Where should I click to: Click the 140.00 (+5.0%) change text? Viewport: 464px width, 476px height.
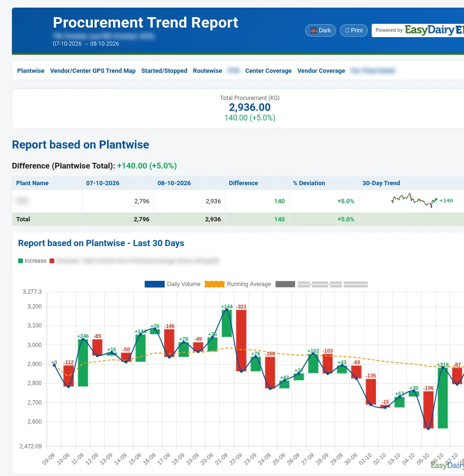click(x=250, y=118)
